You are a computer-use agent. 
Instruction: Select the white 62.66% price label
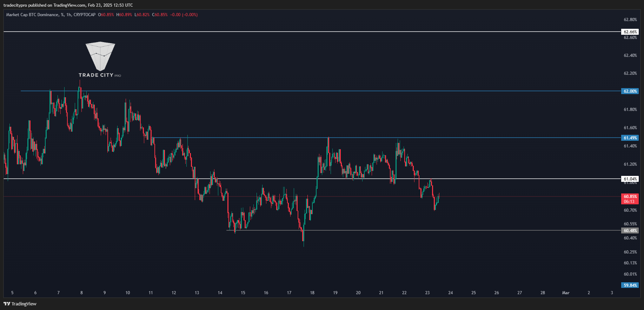[x=630, y=32]
